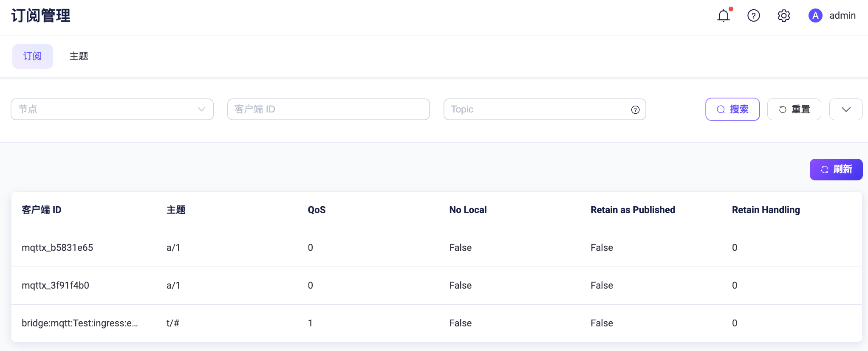868x351 pixels.
Task: Open the notifications bell icon
Action: [724, 16]
